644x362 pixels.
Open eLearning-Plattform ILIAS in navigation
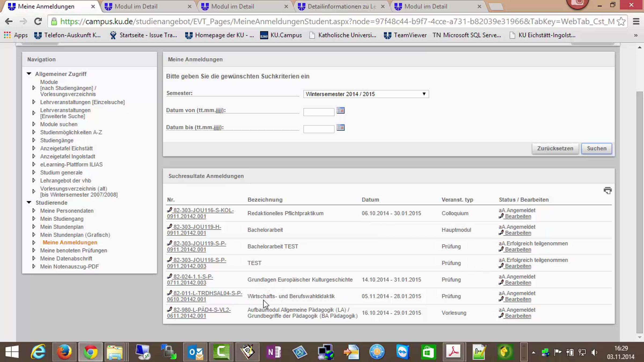click(71, 164)
